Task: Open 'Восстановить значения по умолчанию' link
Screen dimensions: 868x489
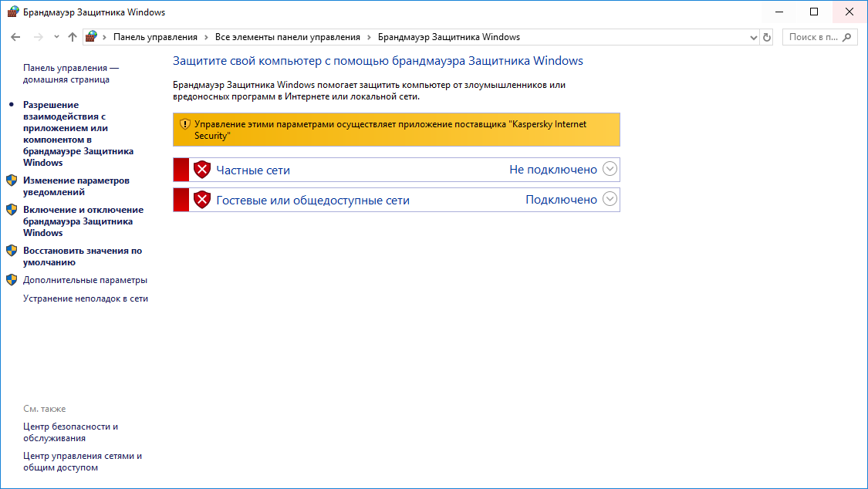Action: [83, 256]
